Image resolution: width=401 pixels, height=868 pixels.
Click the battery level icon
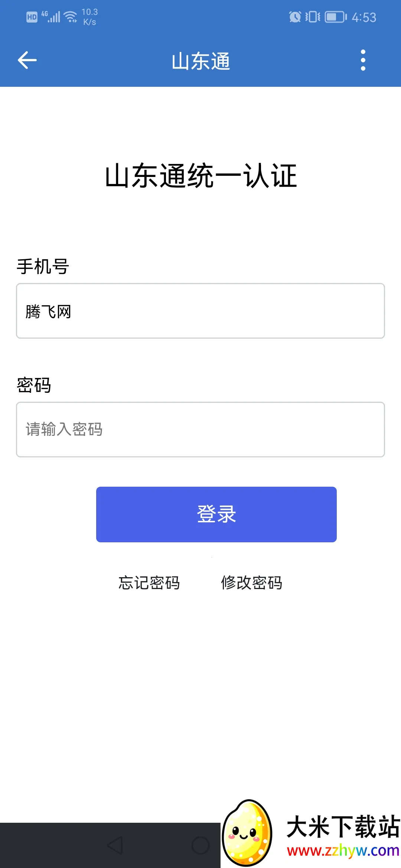tap(336, 17)
